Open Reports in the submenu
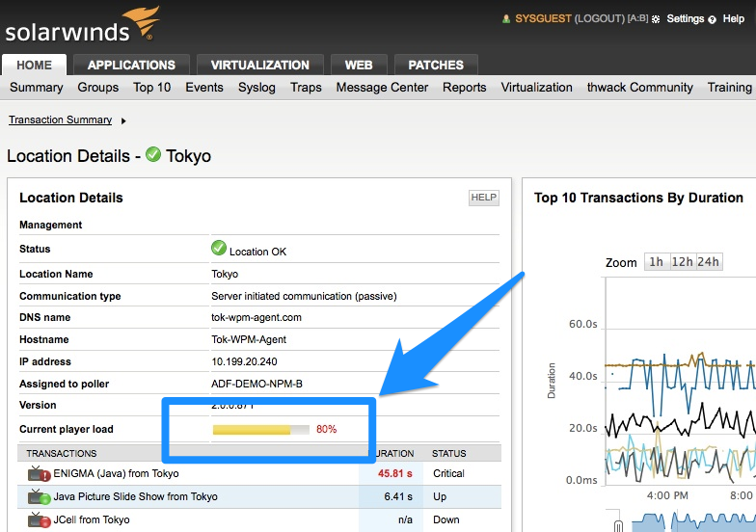The width and height of the screenshot is (756, 532). click(465, 87)
